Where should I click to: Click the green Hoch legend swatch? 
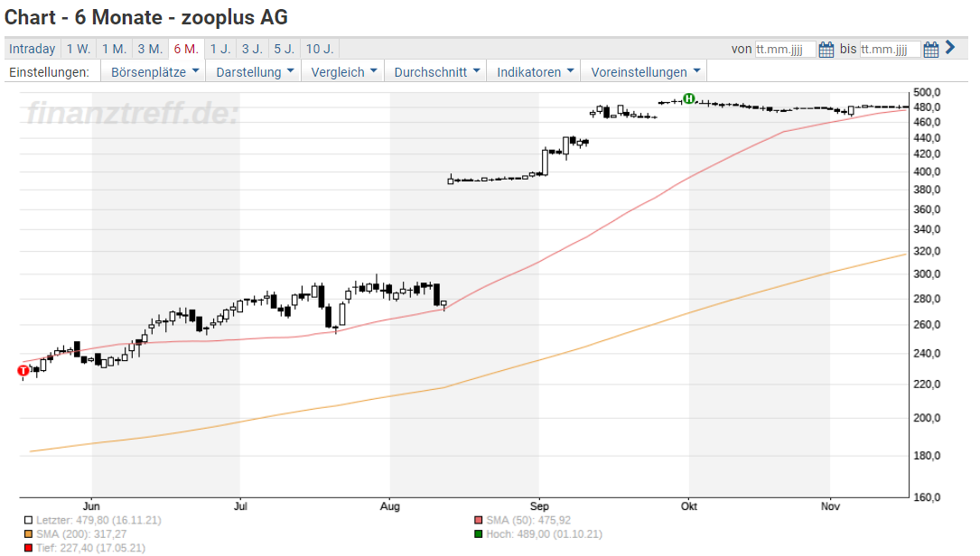(478, 534)
